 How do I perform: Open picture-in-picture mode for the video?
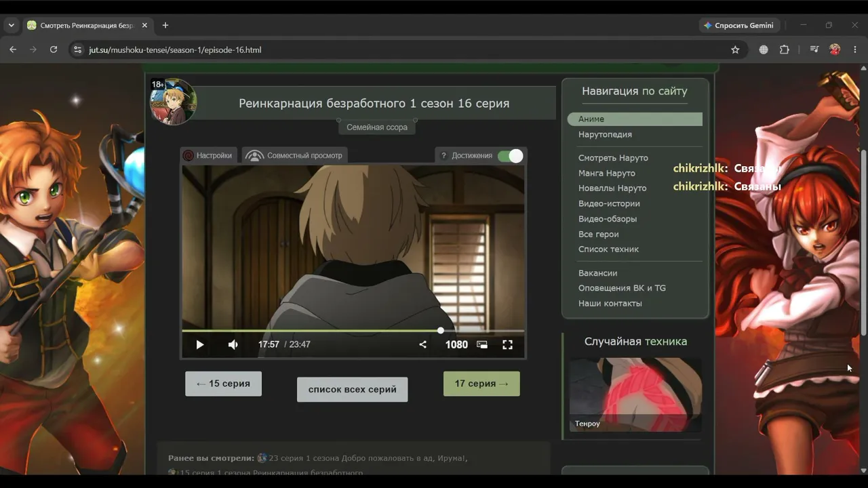click(x=482, y=344)
